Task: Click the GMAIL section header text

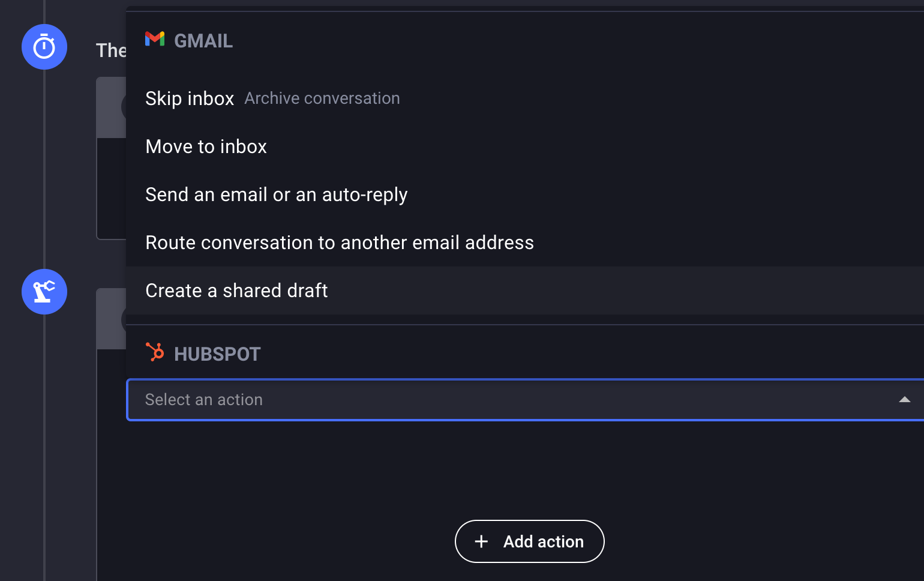Action: pos(203,41)
